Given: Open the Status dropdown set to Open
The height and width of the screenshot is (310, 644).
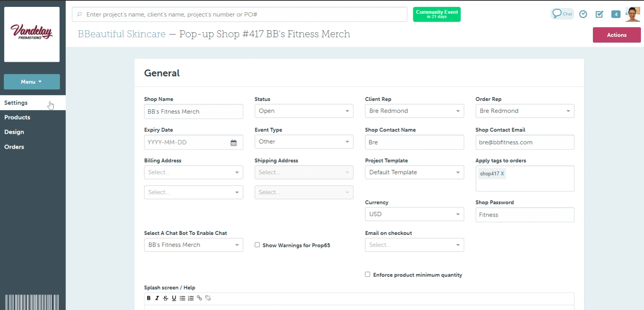Looking at the screenshot, I should [304, 111].
